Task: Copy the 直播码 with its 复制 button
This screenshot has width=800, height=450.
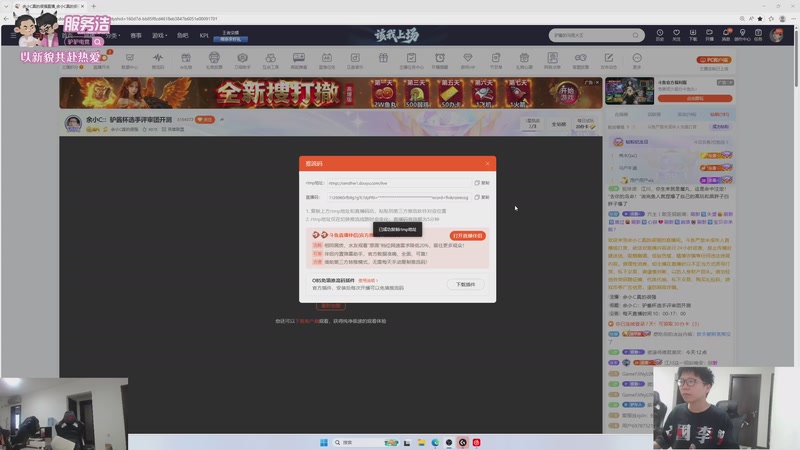Action: click(482, 197)
